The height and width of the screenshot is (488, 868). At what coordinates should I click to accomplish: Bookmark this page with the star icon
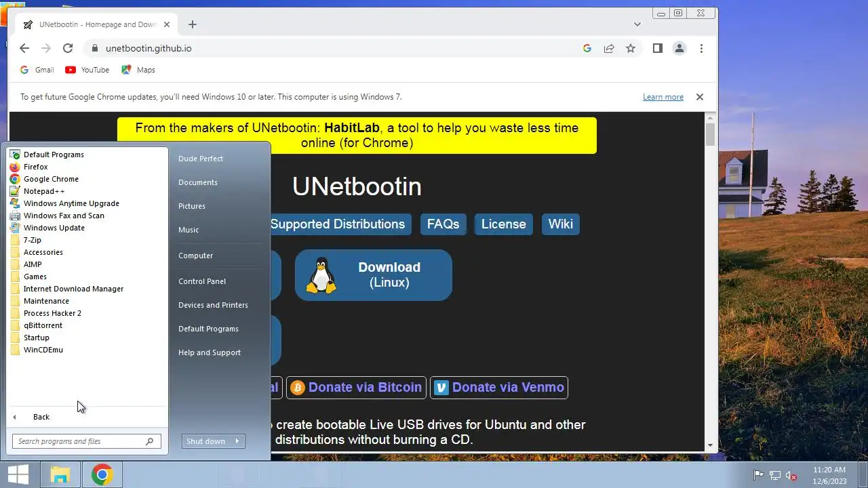coord(631,48)
